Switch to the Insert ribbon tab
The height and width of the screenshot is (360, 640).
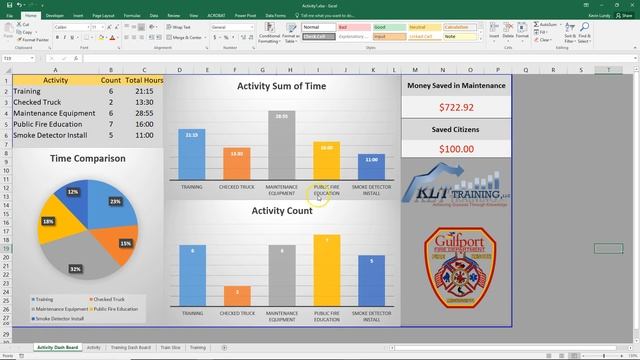click(x=78, y=16)
